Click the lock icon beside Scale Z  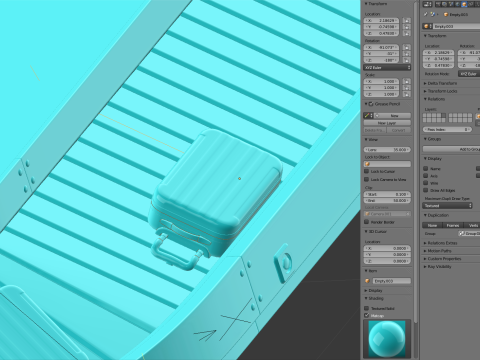[406, 94]
